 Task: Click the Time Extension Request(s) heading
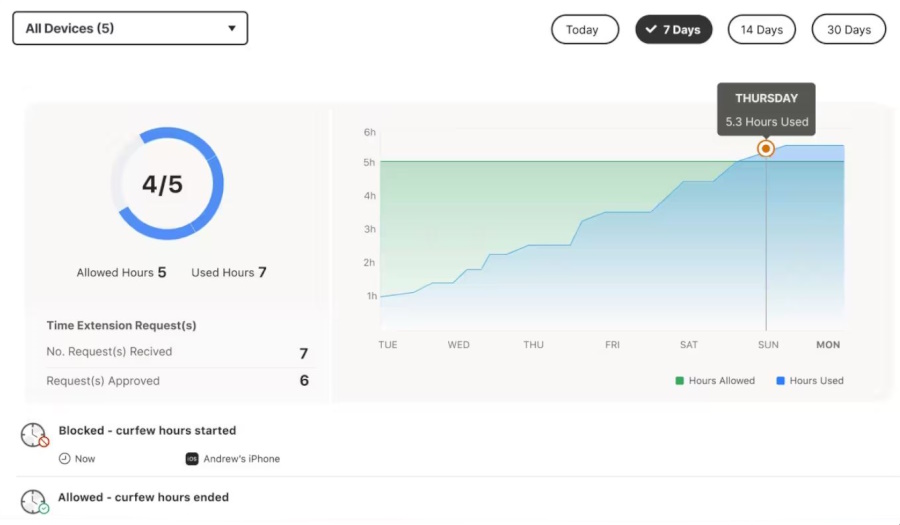tap(121, 325)
